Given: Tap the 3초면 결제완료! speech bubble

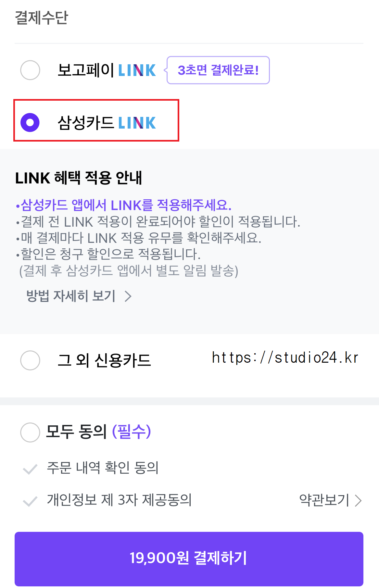Looking at the screenshot, I should tap(218, 70).
